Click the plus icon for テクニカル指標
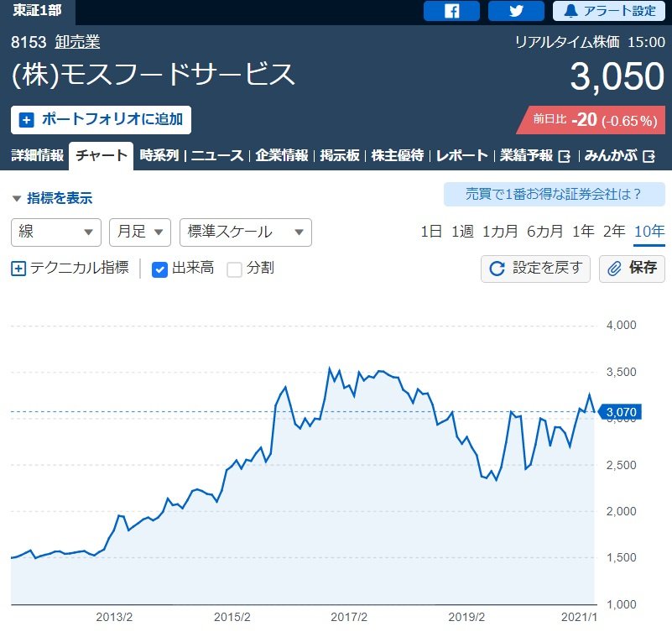 coord(18,269)
